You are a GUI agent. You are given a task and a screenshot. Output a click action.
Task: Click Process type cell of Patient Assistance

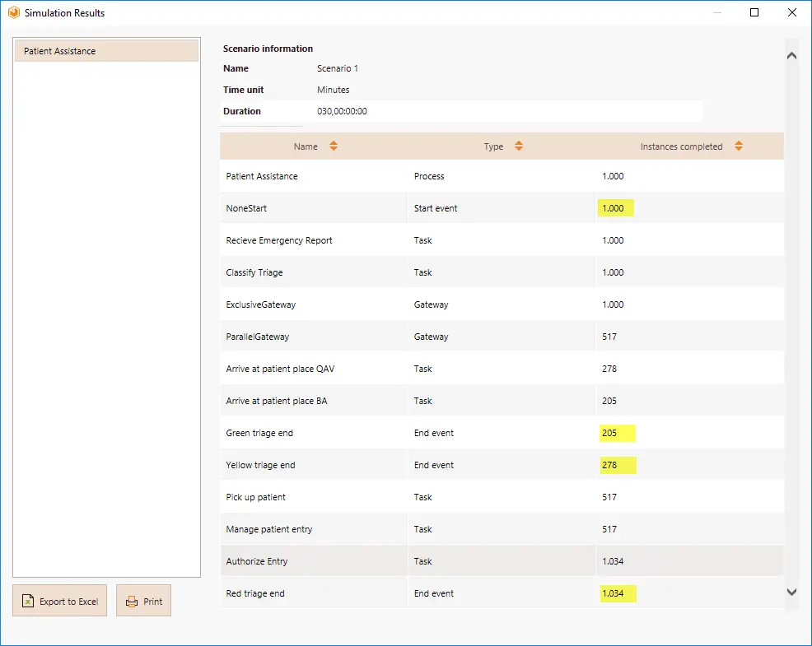(429, 176)
